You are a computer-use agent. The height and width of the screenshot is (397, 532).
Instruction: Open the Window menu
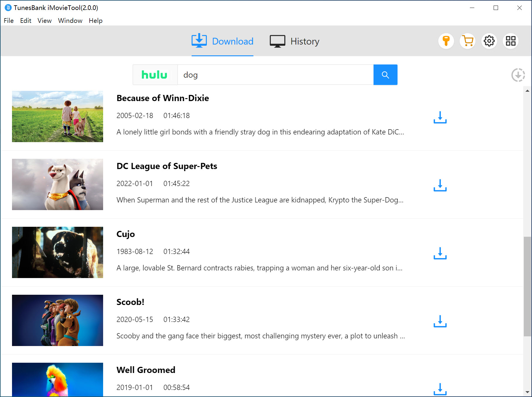pyautogui.click(x=70, y=21)
